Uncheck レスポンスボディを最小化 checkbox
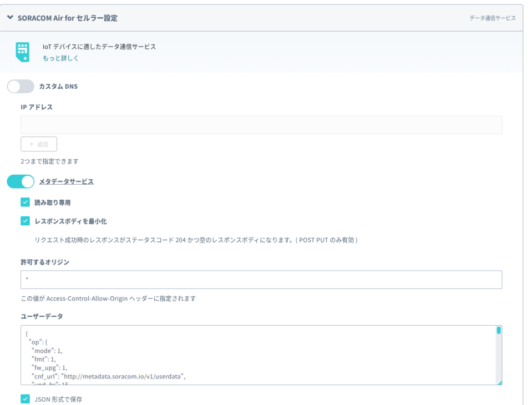 pos(25,221)
